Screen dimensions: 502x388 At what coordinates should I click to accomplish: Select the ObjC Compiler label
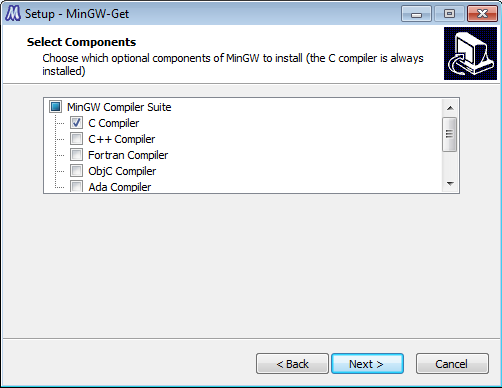[122, 171]
